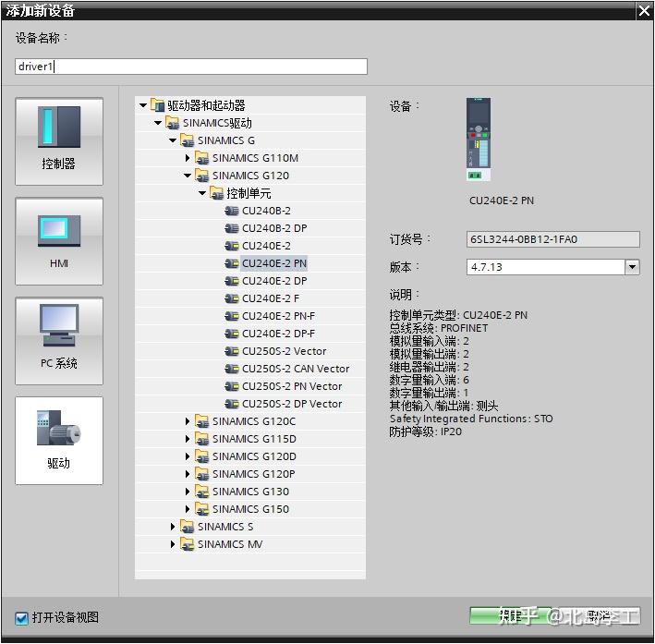Pick the CU250S-2 Vector module icon
The image size is (655, 644).
[232, 351]
